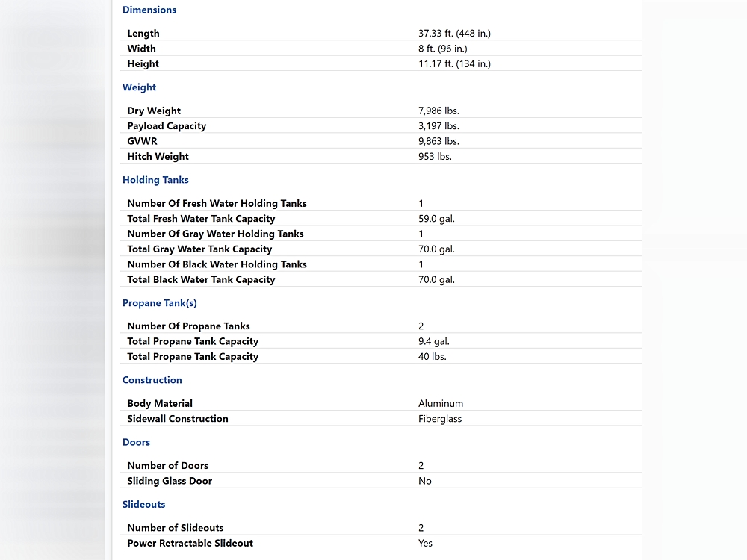Select the Construction section heading
The width and height of the screenshot is (747, 560).
tap(152, 380)
